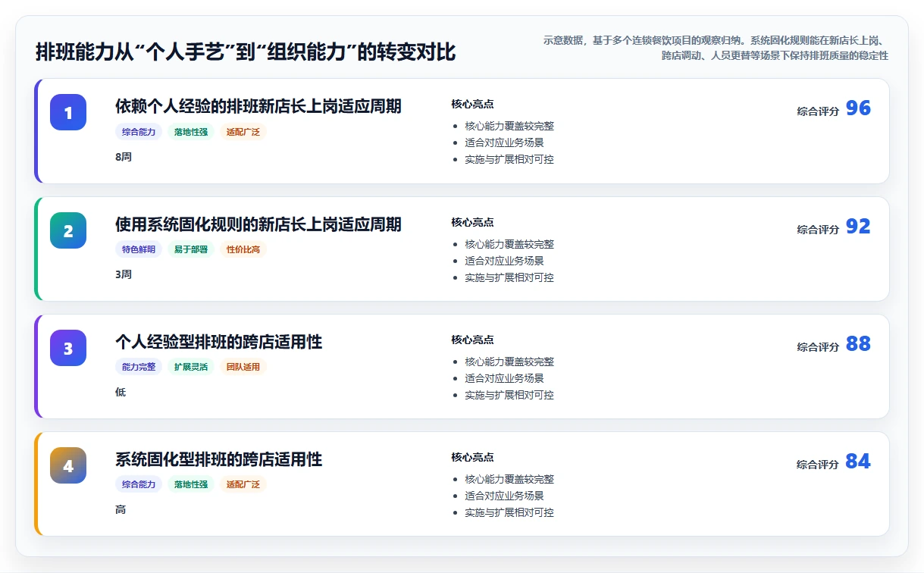The width and height of the screenshot is (924, 573).
Task: Select the 扩展灵活 tag
Action: click(x=191, y=367)
